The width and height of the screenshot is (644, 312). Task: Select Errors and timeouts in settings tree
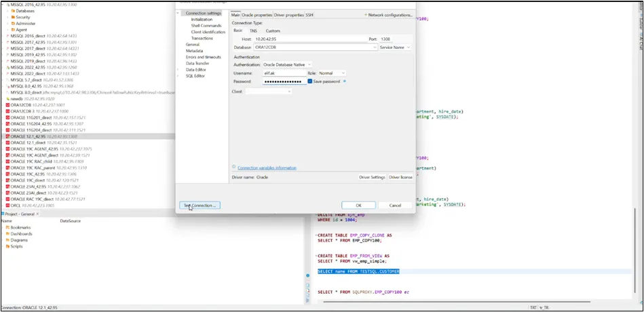(x=204, y=57)
